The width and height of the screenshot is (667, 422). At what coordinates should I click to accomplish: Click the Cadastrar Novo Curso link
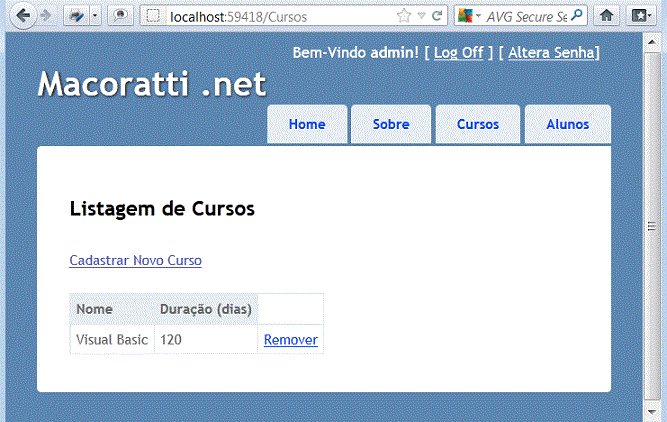pos(135,260)
